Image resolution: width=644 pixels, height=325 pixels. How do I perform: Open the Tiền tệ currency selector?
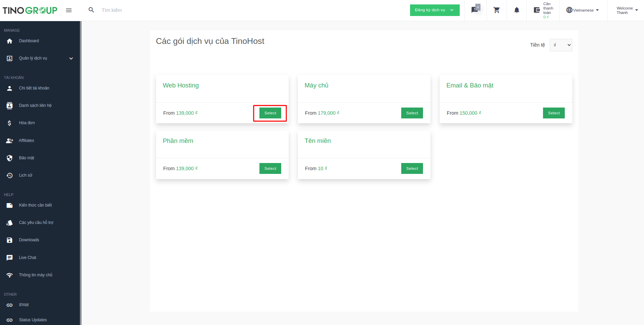[561, 45]
